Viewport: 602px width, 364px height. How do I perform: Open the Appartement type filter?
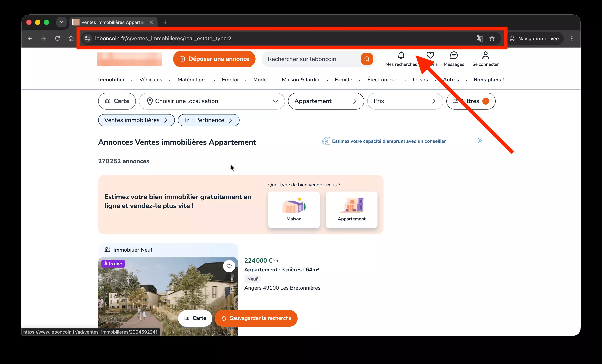click(x=326, y=101)
